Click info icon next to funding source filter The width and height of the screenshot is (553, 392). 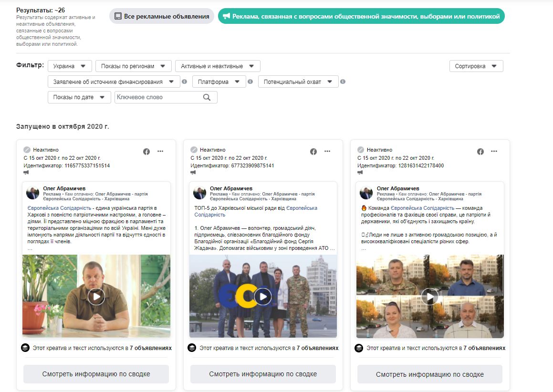pos(184,82)
